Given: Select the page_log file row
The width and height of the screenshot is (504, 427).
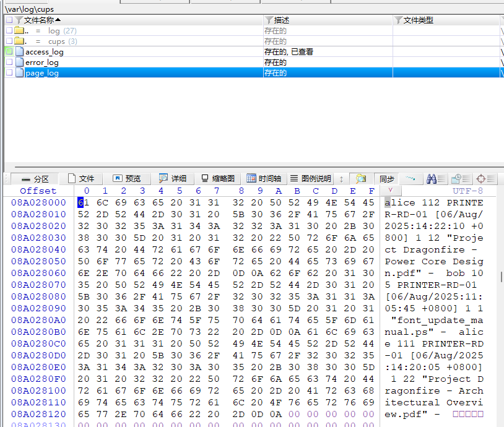Looking at the screenshot, I should pos(254,72).
